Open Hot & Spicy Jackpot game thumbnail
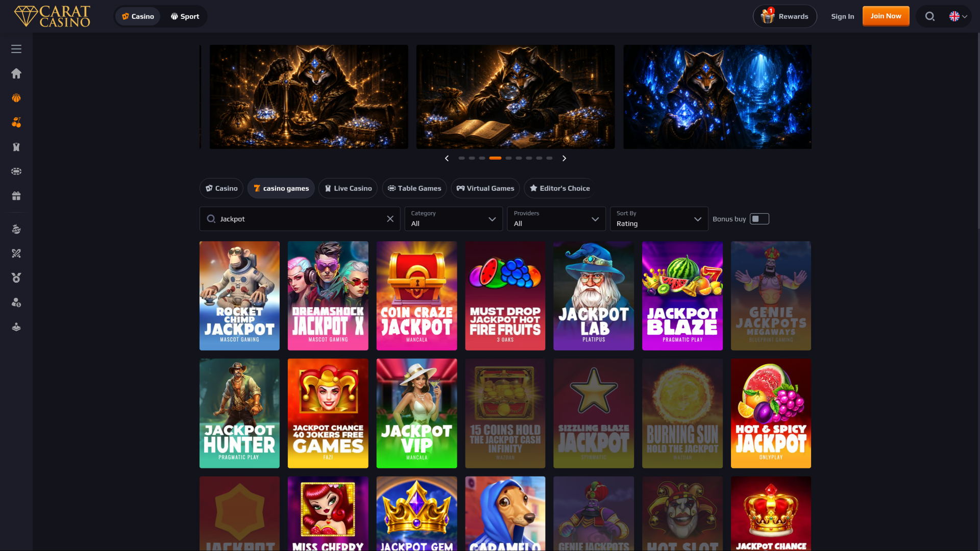The height and width of the screenshot is (551, 980). (x=771, y=413)
